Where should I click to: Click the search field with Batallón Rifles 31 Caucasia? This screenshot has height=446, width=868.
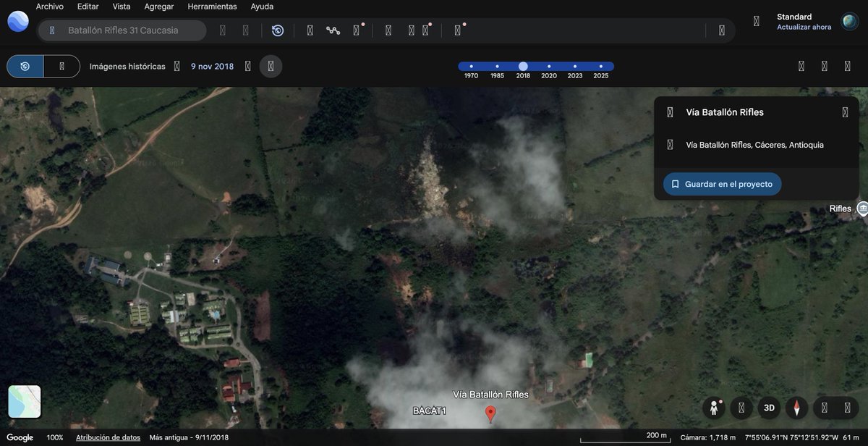point(123,30)
